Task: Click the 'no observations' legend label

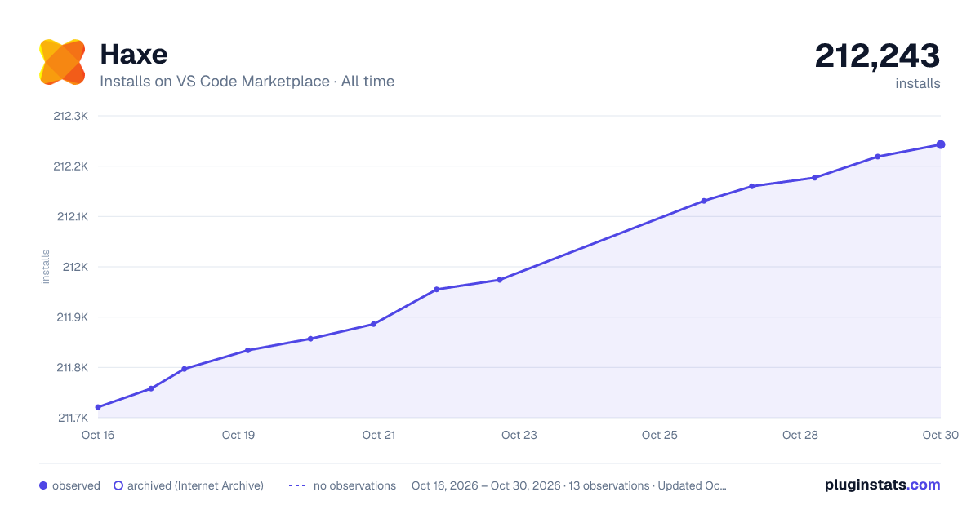Action: 354,485
